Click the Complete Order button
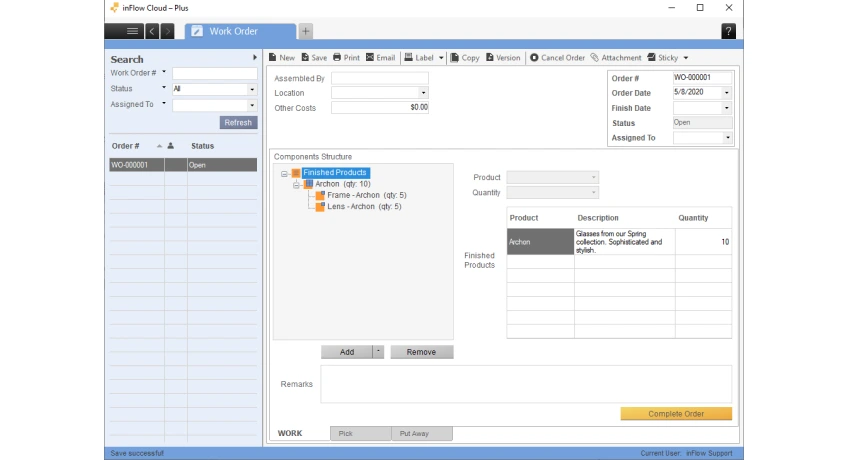Screen dimensions: 847x460 676,414
